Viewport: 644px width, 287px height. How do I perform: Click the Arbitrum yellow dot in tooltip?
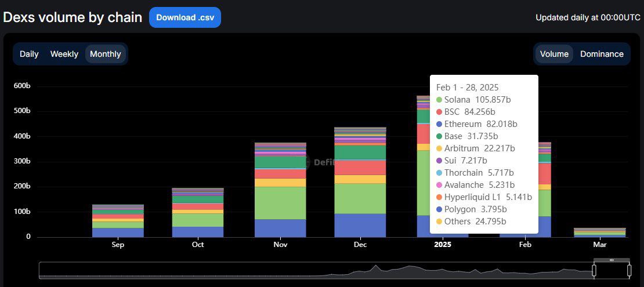[x=439, y=148]
